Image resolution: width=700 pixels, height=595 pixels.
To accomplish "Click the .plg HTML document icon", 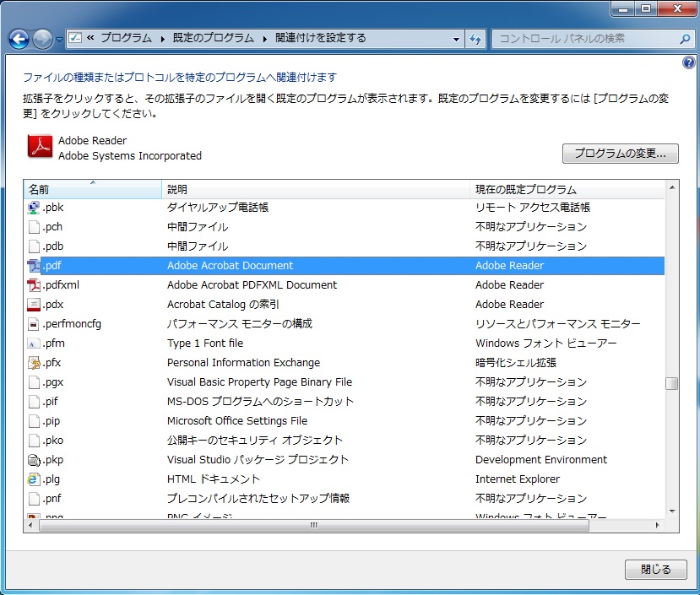I will [x=35, y=479].
